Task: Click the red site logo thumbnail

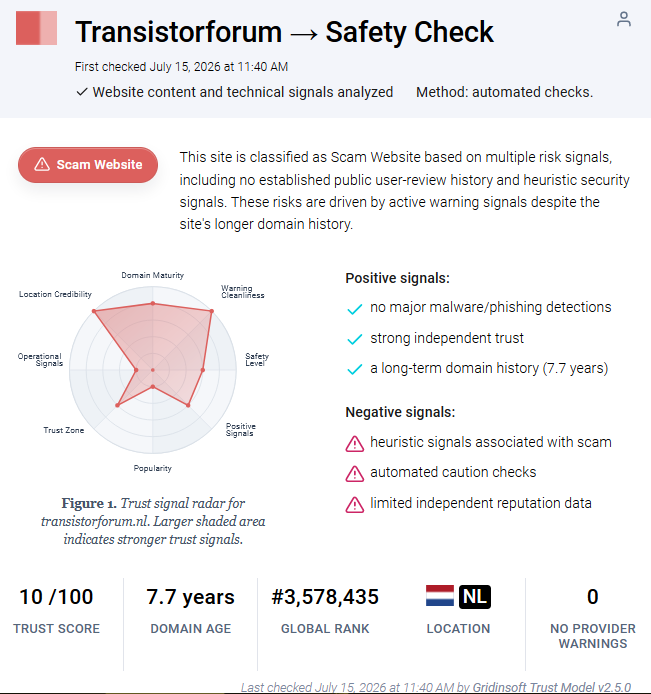Action: (x=36, y=28)
